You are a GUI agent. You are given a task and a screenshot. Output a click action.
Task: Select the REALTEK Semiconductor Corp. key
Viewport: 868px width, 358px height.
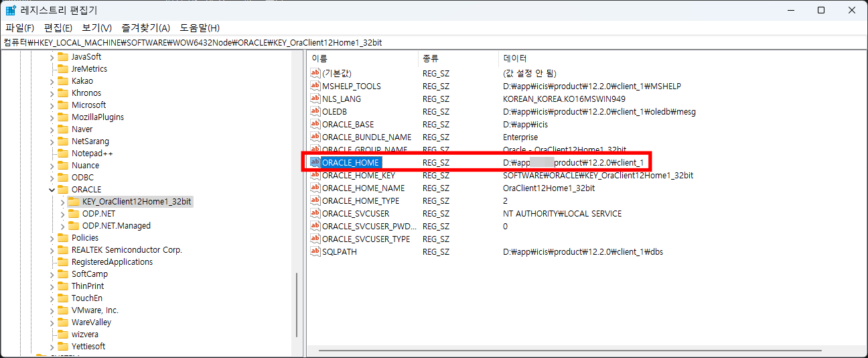click(x=127, y=250)
